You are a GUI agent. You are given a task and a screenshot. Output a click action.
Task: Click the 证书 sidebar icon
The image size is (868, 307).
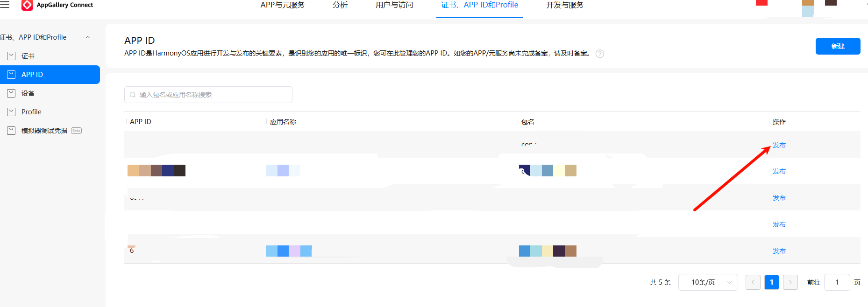12,56
